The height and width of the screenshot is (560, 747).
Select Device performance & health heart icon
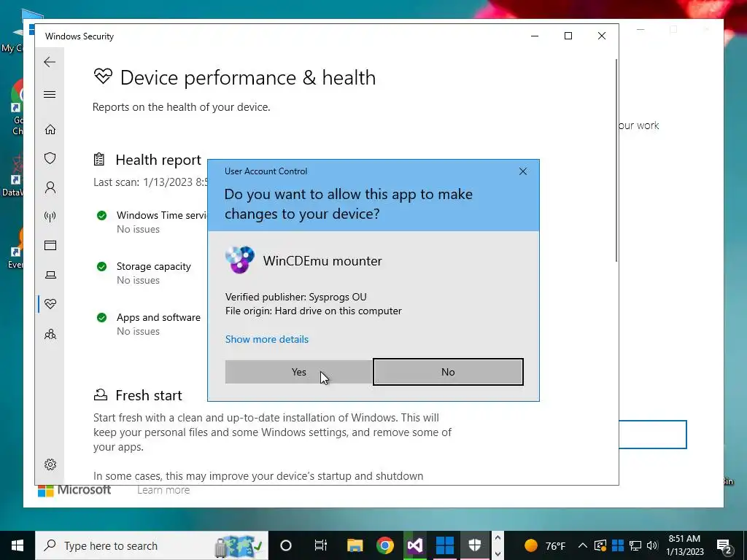50,304
